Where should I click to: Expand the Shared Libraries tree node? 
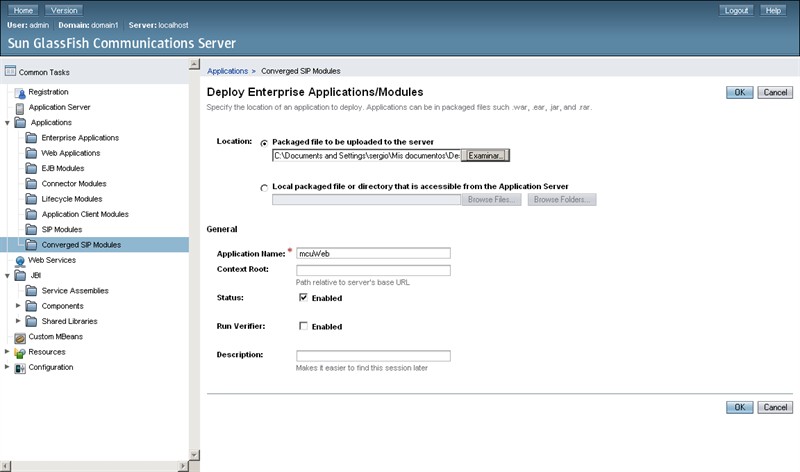point(18,321)
